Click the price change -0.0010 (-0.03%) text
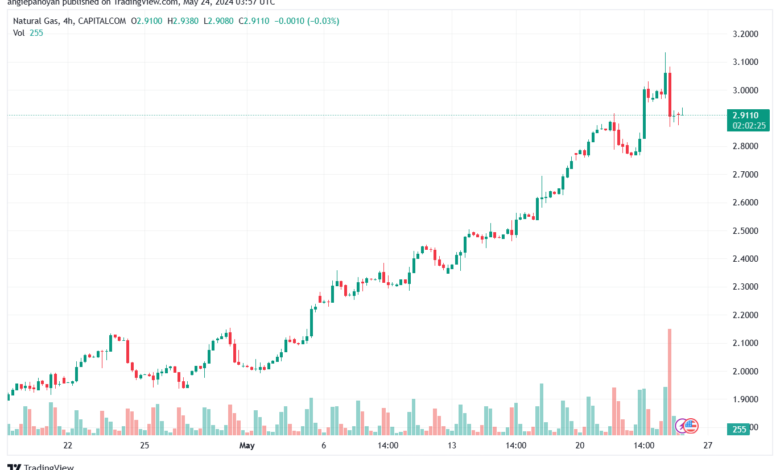This screenshot has height=470, width=780. [x=307, y=21]
